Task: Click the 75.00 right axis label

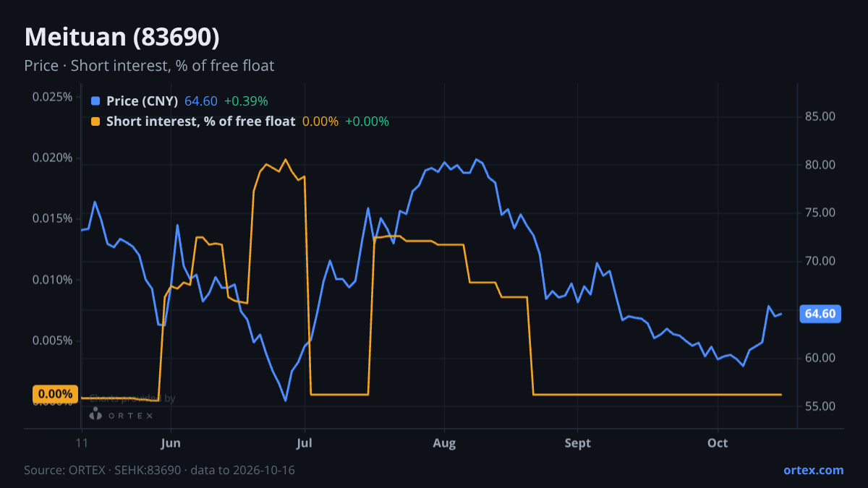Action: click(820, 213)
